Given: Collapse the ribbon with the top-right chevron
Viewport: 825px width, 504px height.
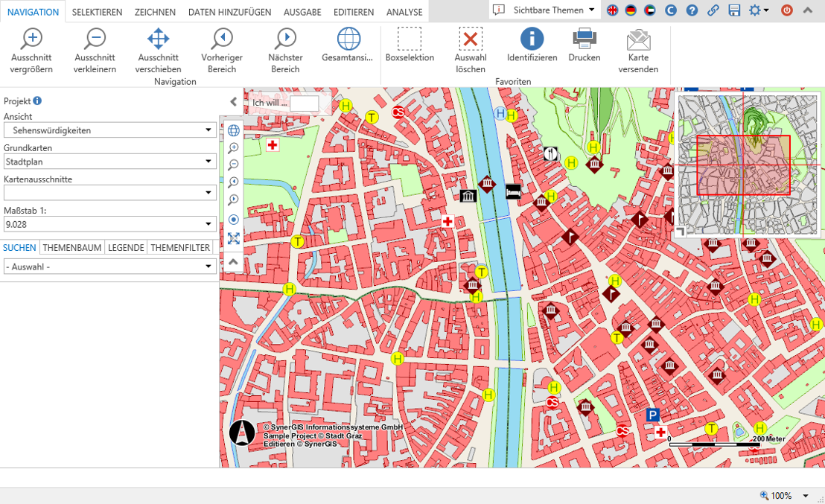Looking at the screenshot, I should click(808, 10).
